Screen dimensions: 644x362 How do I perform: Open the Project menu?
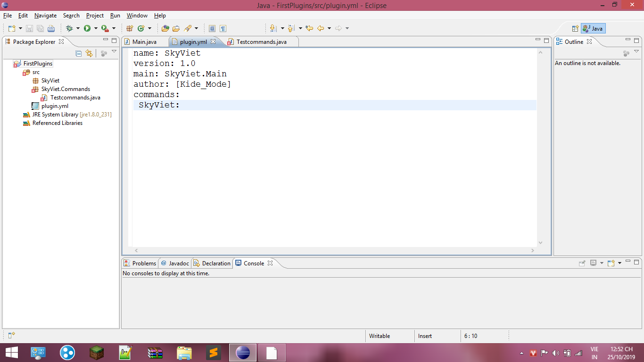tap(95, 16)
